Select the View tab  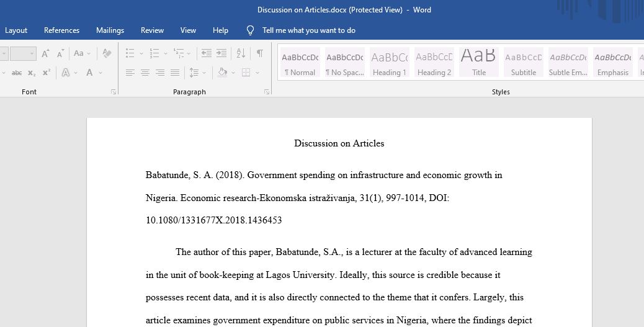[x=188, y=30]
